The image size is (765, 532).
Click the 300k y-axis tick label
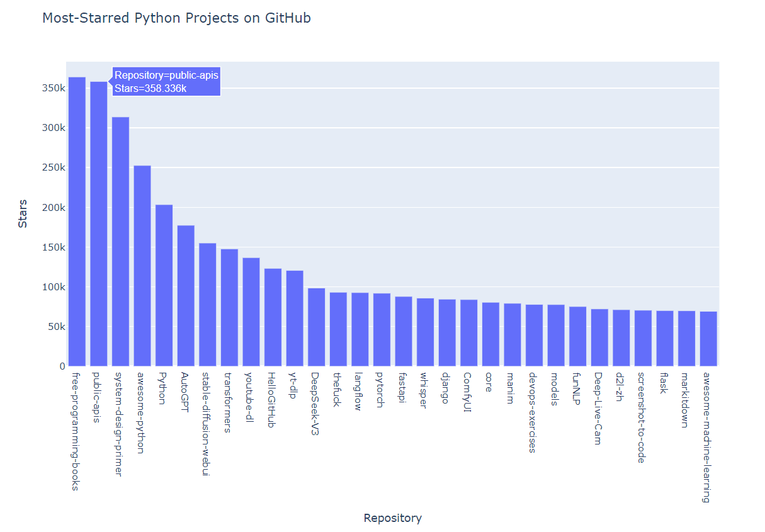54,128
